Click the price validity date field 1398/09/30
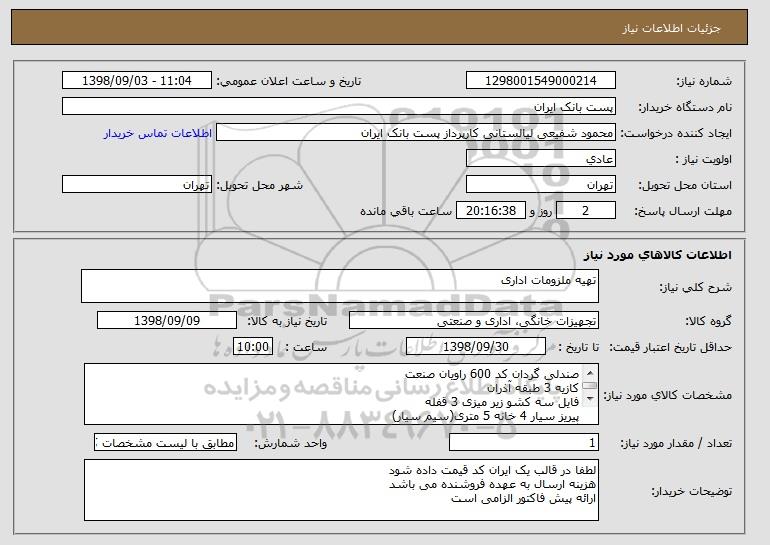 [476, 347]
